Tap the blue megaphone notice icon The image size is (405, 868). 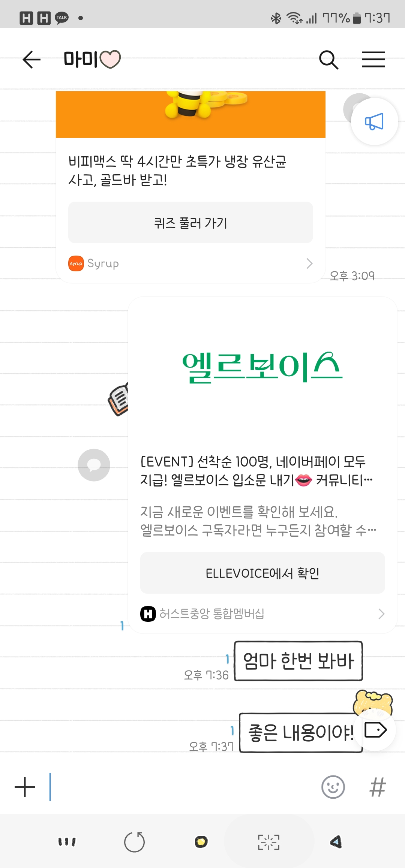click(x=374, y=121)
